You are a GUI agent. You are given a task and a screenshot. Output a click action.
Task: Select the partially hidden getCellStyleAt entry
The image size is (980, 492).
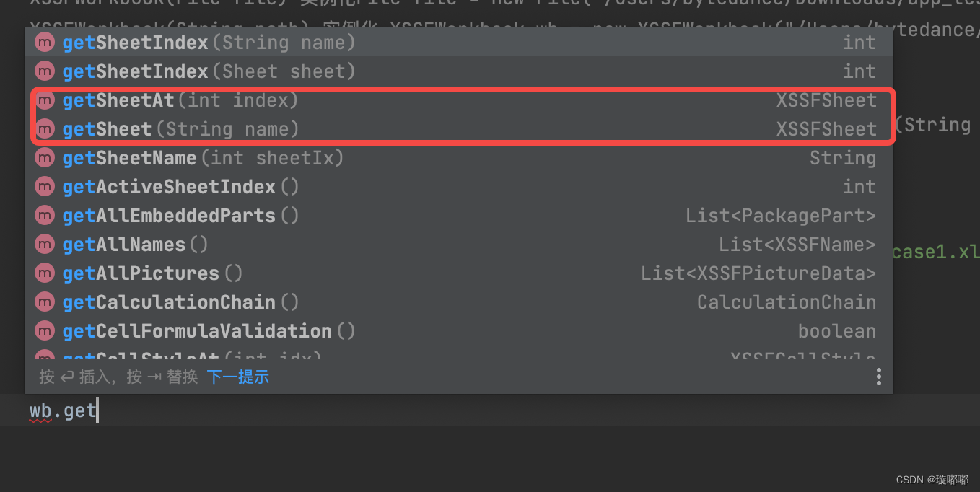click(x=216, y=356)
